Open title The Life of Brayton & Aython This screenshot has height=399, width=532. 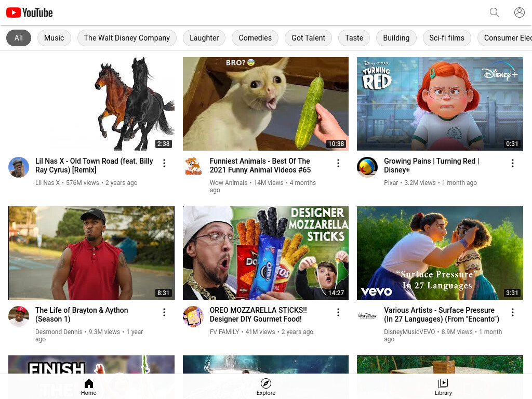point(82,314)
